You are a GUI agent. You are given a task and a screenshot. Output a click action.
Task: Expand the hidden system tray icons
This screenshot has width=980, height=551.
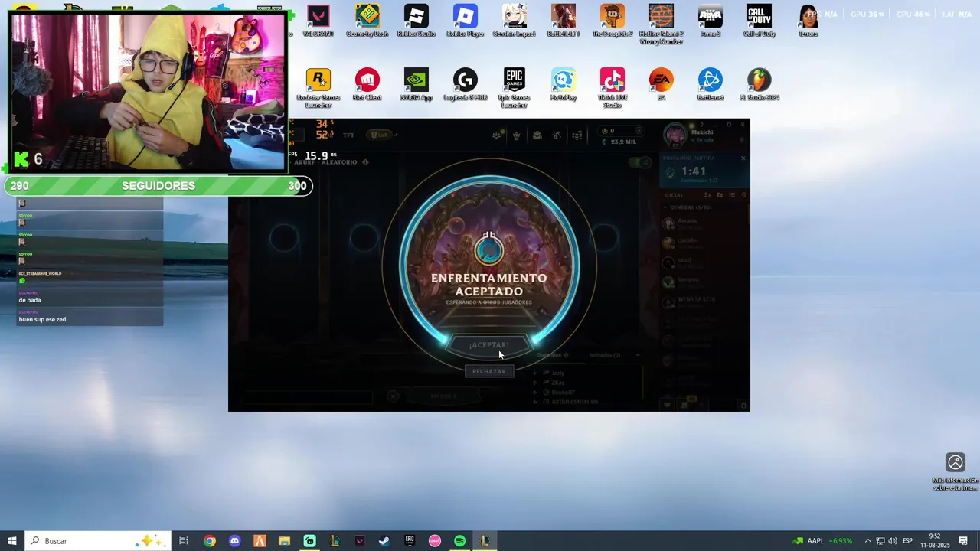(x=867, y=541)
